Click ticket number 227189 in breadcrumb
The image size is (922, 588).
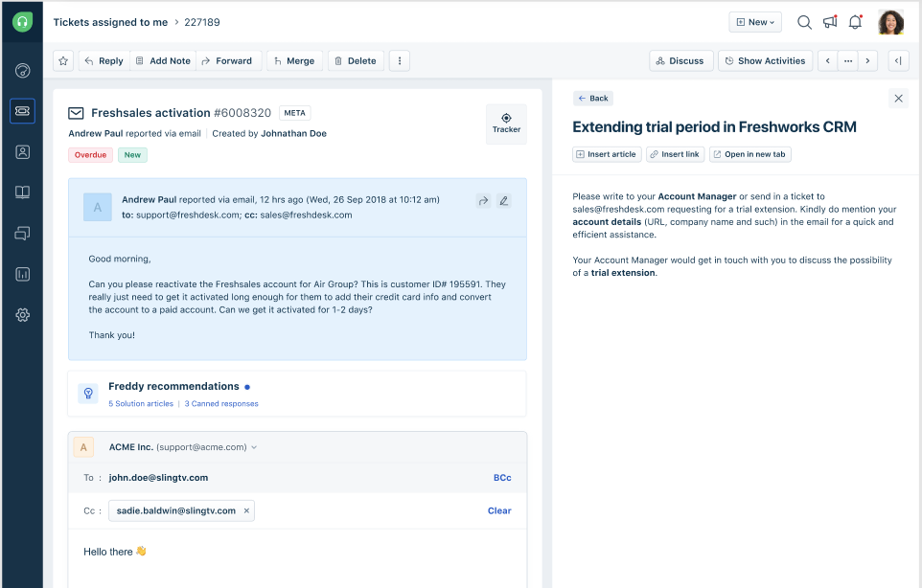(201, 22)
